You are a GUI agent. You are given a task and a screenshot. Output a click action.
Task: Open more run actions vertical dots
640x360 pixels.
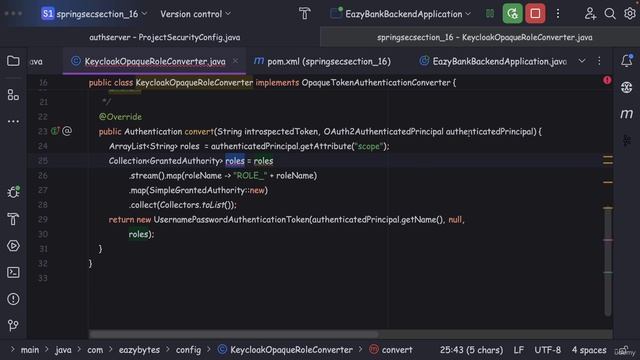(x=558, y=14)
